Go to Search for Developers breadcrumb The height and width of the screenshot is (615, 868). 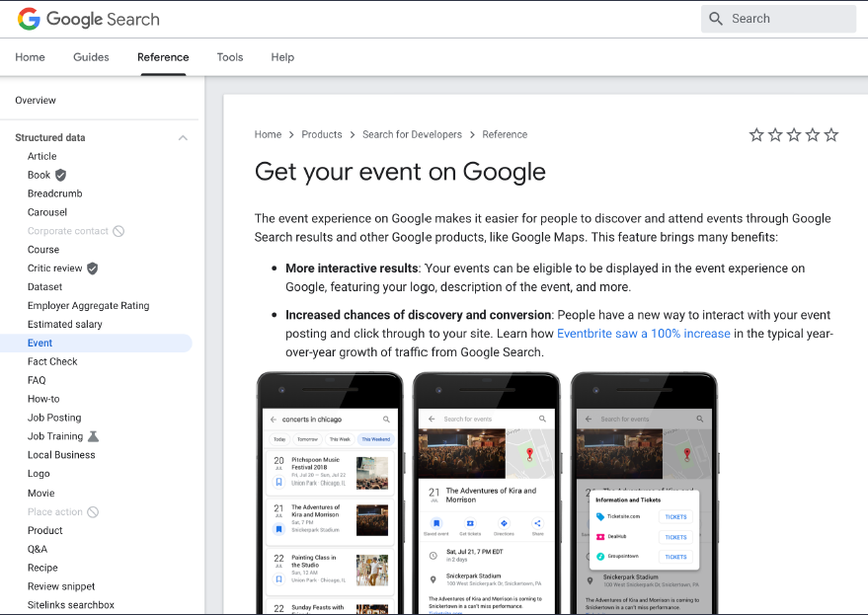pyautogui.click(x=412, y=134)
